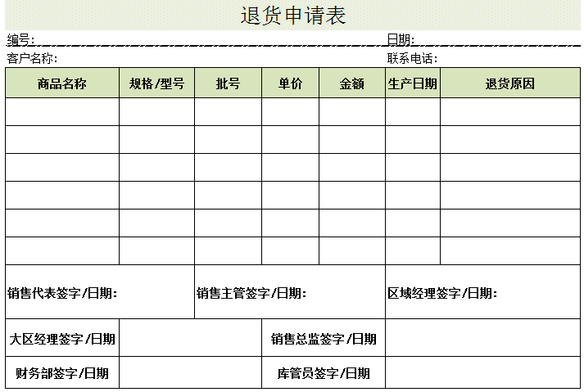Click the 财务部签字/日期 label cell
584x392 pixels.
pyautogui.click(x=62, y=372)
